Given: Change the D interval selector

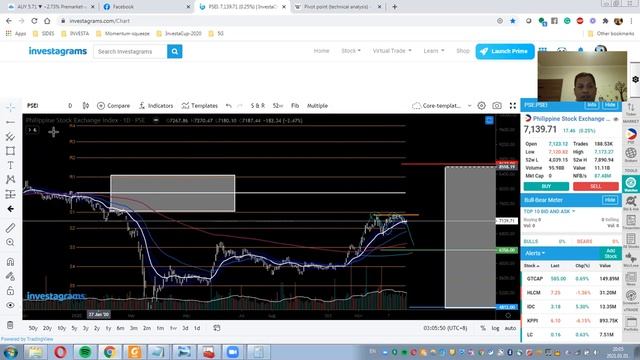Looking at the screenshot, I should (x=70, y=106).
